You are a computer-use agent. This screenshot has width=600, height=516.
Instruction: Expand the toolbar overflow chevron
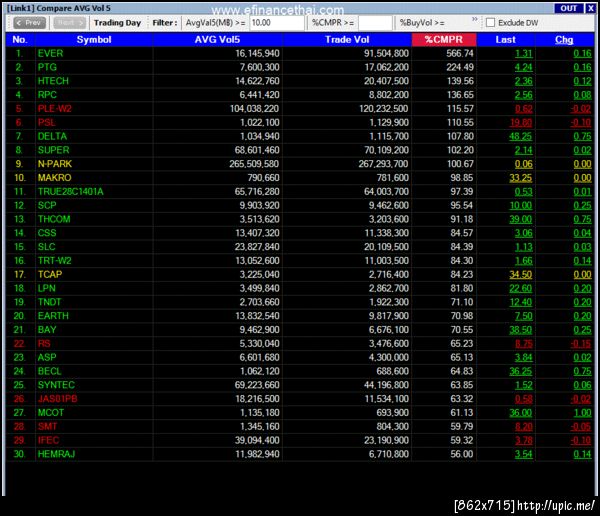click(475, 19)
